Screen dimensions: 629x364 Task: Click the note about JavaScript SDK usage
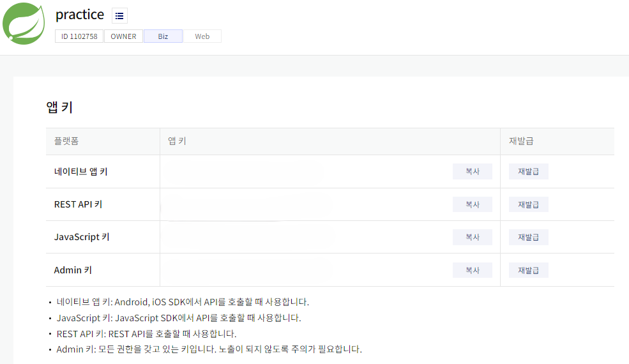(179, 318)
